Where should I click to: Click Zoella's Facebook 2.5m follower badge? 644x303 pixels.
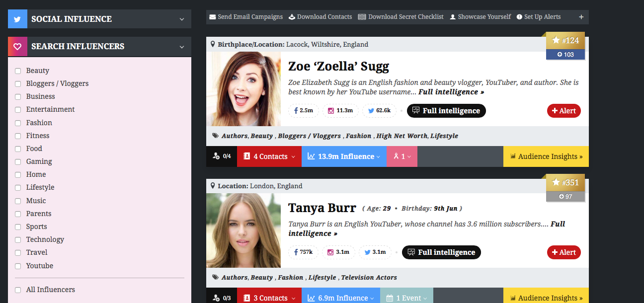(304, 110)
